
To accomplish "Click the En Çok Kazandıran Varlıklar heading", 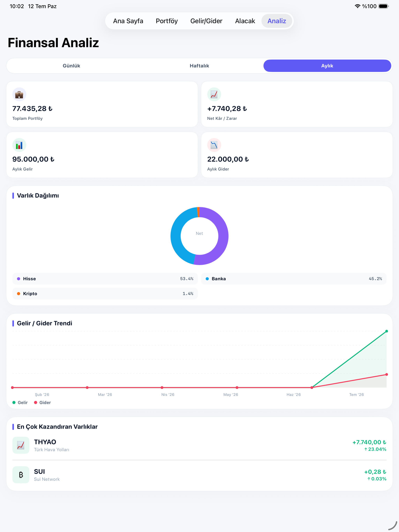I will (57, 427).
